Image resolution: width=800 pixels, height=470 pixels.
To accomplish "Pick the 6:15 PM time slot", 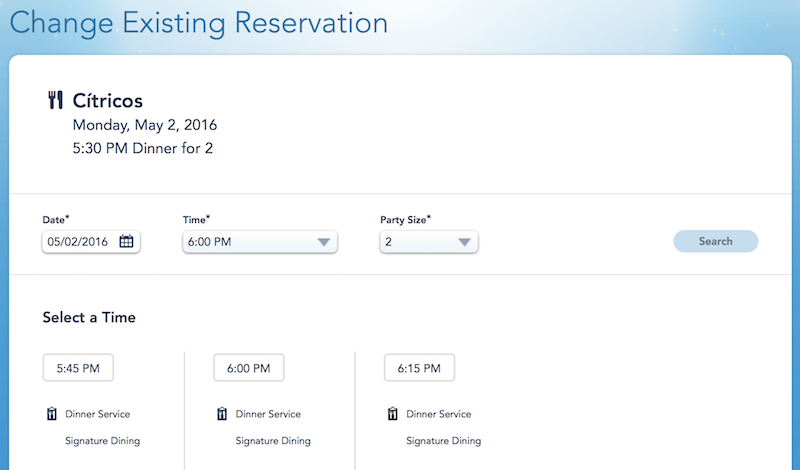I will [419, 368].
